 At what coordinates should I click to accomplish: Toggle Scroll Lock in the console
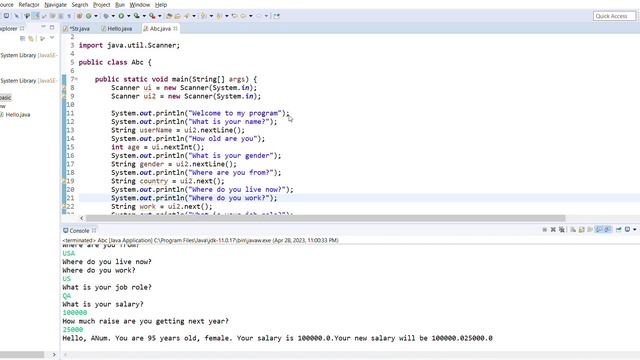click(581, 230)
